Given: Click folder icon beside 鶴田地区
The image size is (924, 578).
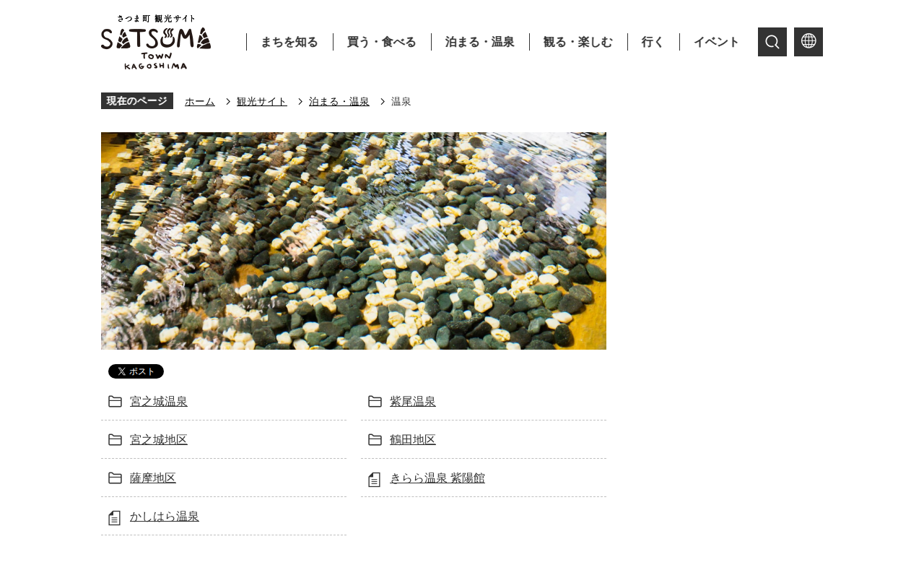Looking at the screenshot, I should [375, 440].
